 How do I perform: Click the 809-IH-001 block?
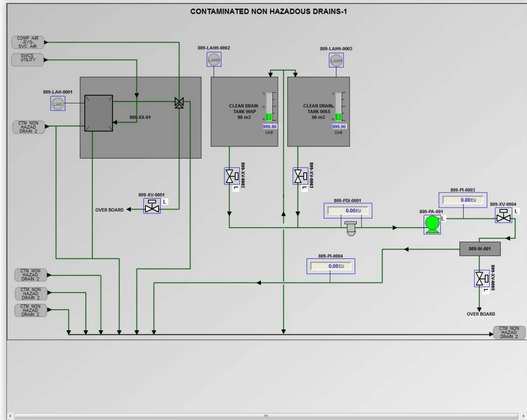click(x=479, y=249)
